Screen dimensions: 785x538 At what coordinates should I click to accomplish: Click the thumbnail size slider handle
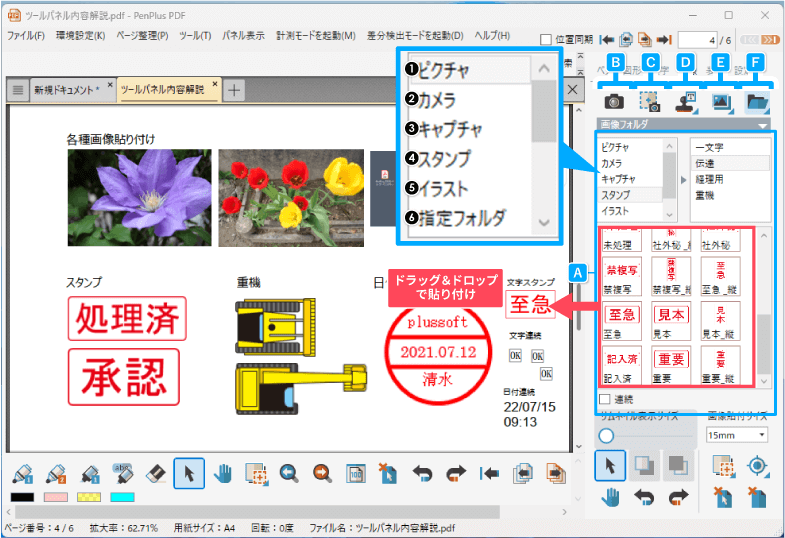pyautogui.click(x=606, y=435)
